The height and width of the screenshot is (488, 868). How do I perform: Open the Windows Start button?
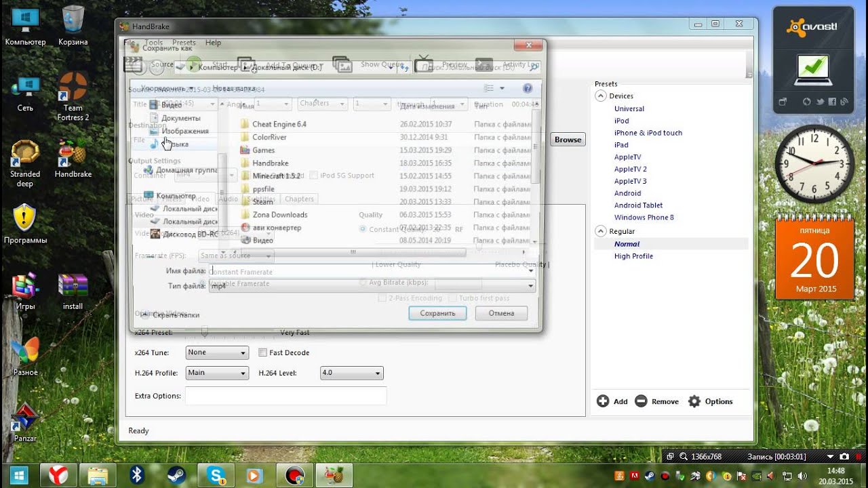click(18, 475)
